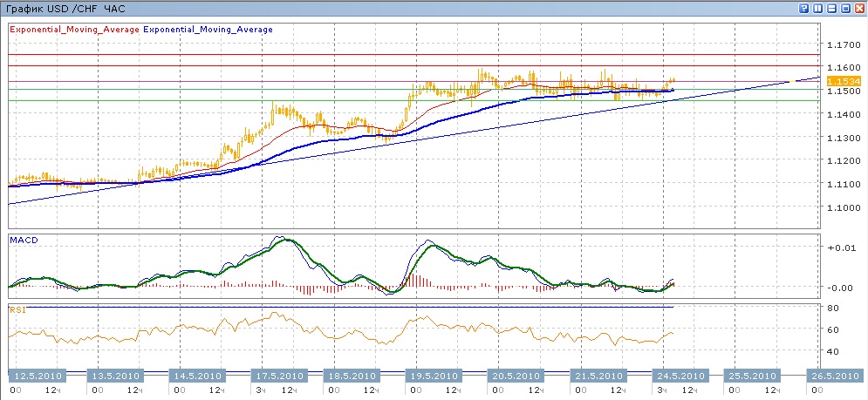Image resolution: width=868 pixels, height=400 pixels.
Task: Select the red Exponential_Moving_Average legend label
Action: coord(74,30)
